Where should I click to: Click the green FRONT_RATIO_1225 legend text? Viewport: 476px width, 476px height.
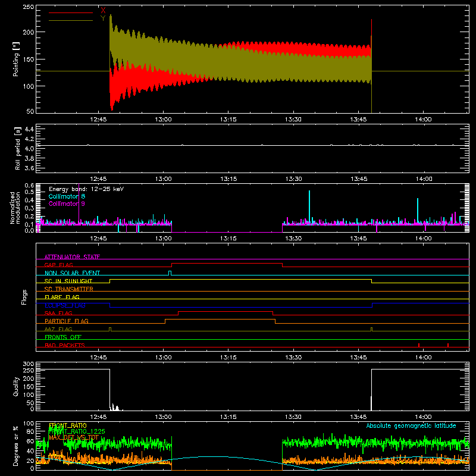click(77, 431)
